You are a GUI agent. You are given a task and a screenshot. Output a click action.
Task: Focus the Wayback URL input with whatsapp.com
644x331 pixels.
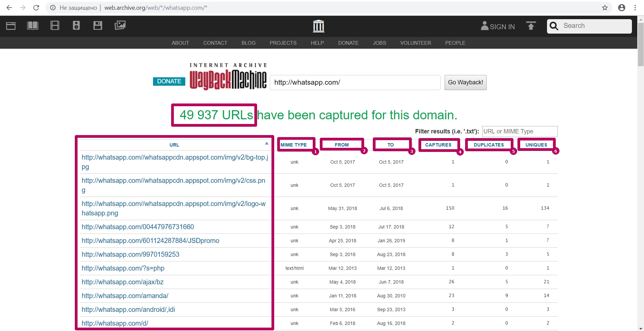pyautogui.click(x=355, y=82)
